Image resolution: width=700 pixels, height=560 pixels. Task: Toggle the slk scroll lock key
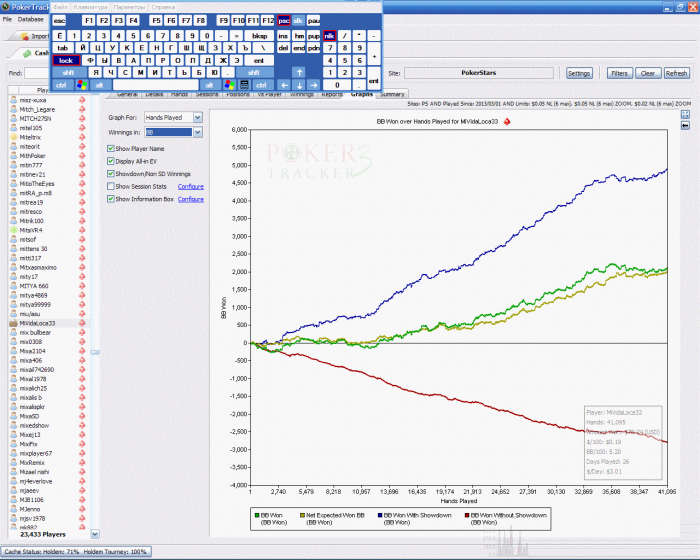[x=298, y=21]
